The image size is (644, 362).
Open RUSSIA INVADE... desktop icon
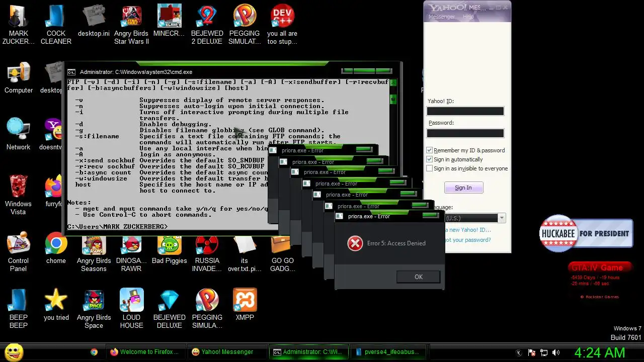pyautogui.click(x=207, y=252)
